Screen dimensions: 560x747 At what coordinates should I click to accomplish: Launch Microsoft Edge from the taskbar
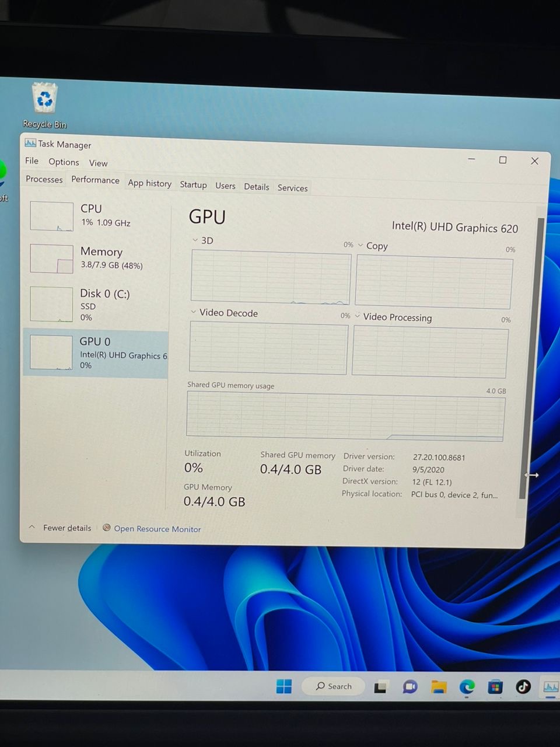click(467, 687)
